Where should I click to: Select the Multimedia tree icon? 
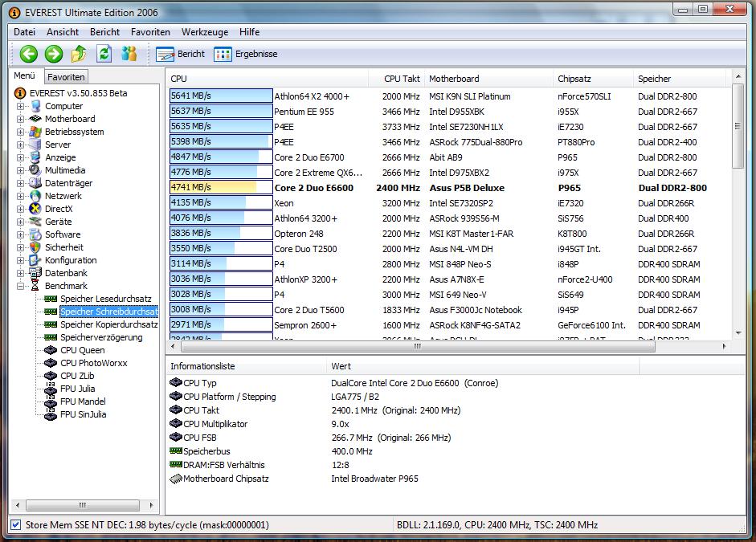[35, 170]
